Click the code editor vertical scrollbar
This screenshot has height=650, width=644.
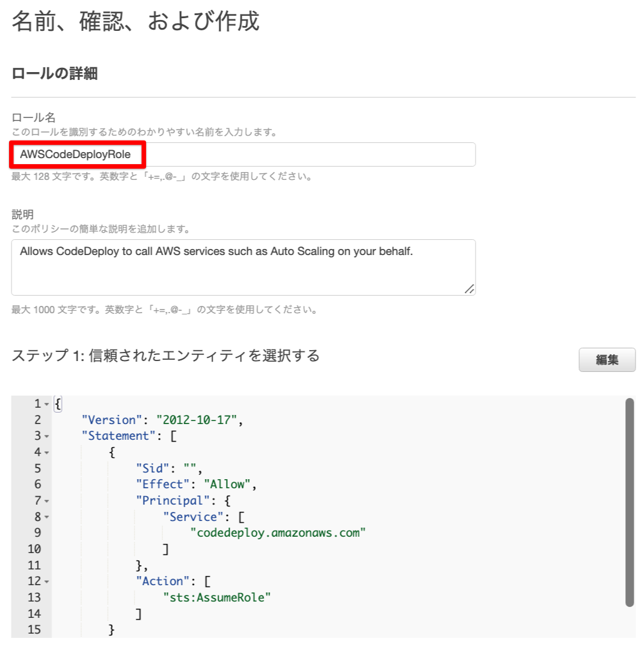(630, 502)
